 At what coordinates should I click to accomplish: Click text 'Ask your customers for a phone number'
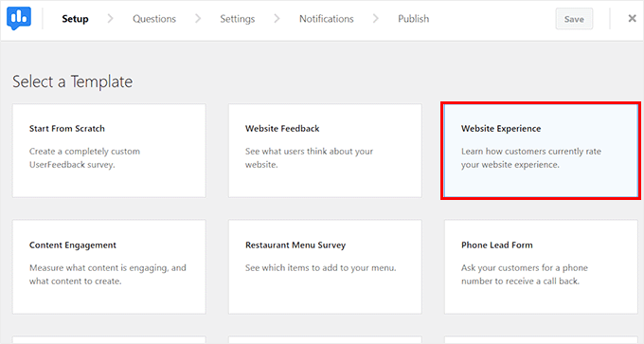pos(525,275)
